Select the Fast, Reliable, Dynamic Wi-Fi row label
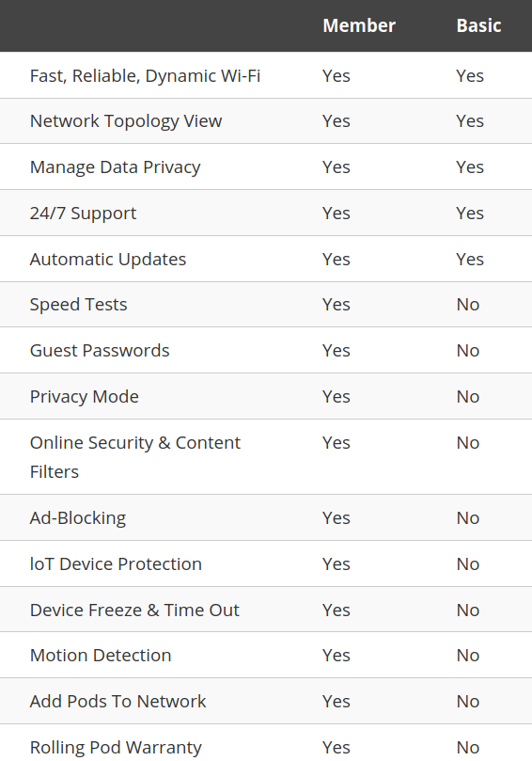 145,76
